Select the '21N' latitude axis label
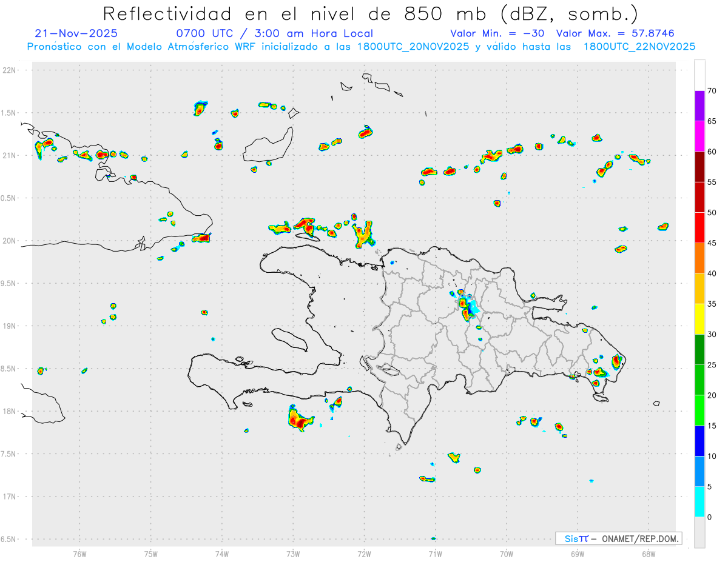 (x=10, y=156)
